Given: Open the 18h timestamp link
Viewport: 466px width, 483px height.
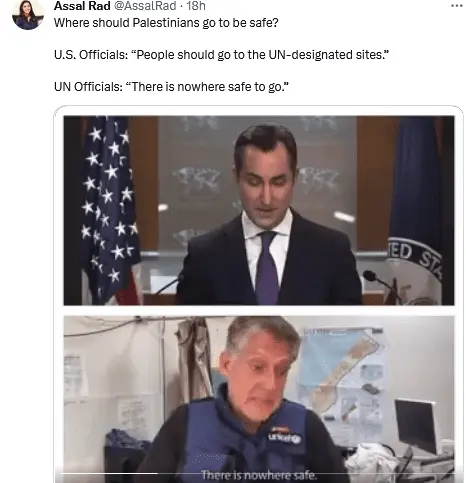Looking at the screenshot, I should click(x=196, y=6).
